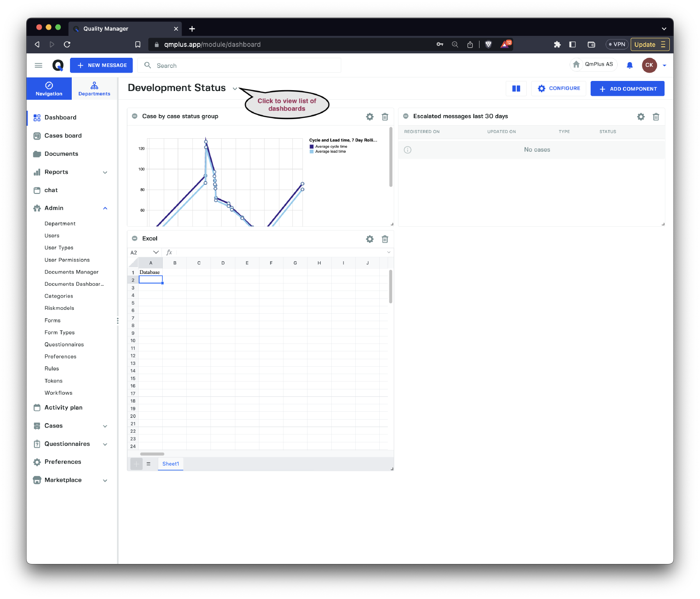The width and height of the screenshot is (700, 599).
Task: Collapse the Excel component panel
Action: pyautogui.click(x=135, y=238)
